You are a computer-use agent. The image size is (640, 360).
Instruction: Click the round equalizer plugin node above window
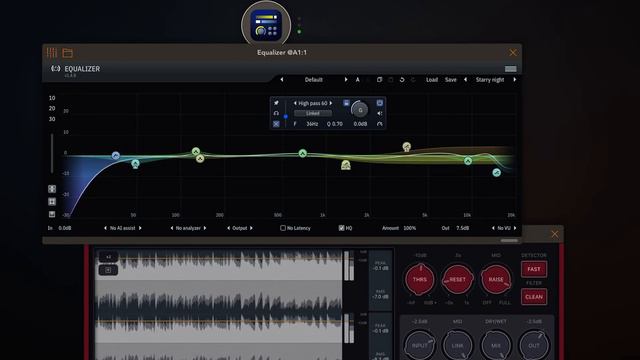pyautogui.click(x=266, y=25)
